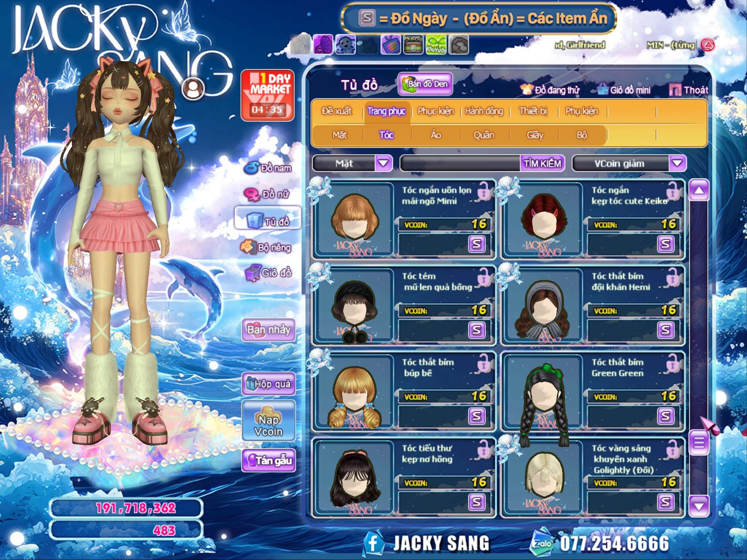The image size is (747, 560).
Task: Click S badge on Tóc ngắn uốn lọn Mimi
Action: 477,244
